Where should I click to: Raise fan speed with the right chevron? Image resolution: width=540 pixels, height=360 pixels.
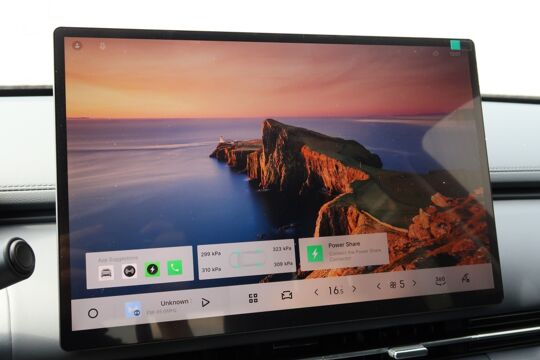(414, 283)
